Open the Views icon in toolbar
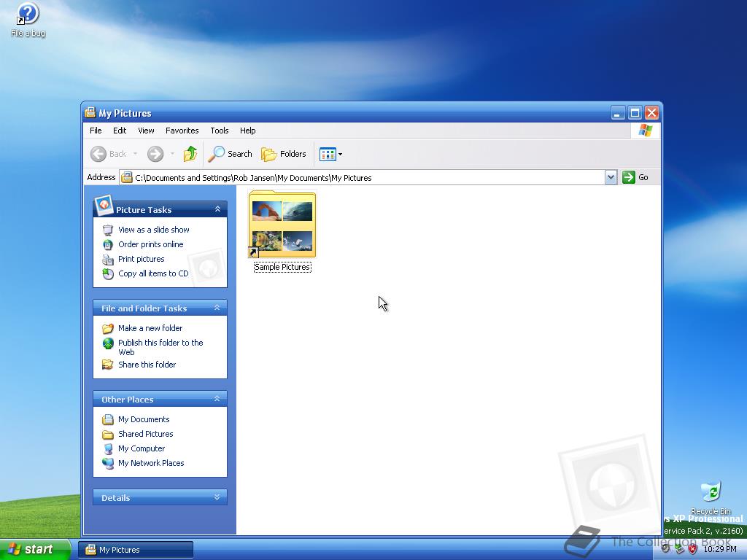Viewport: 747px width, 560px height. click(328, 155)
